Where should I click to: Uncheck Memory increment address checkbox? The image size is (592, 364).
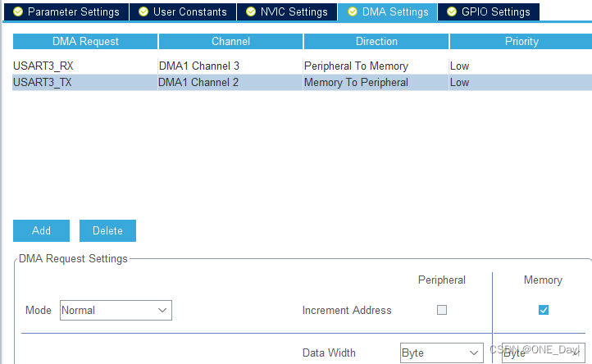(x=544, y=310)
